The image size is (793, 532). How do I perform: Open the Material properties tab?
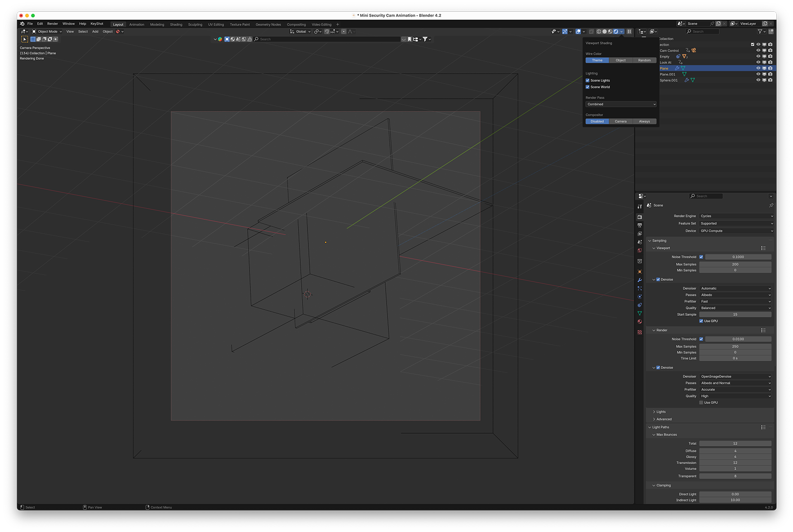[x=640, y=322]
